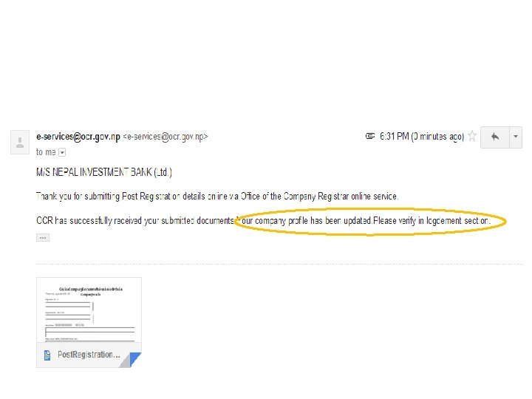Open the more options dropdown beside reply
The image size is (532, 399).
[516, 137]
